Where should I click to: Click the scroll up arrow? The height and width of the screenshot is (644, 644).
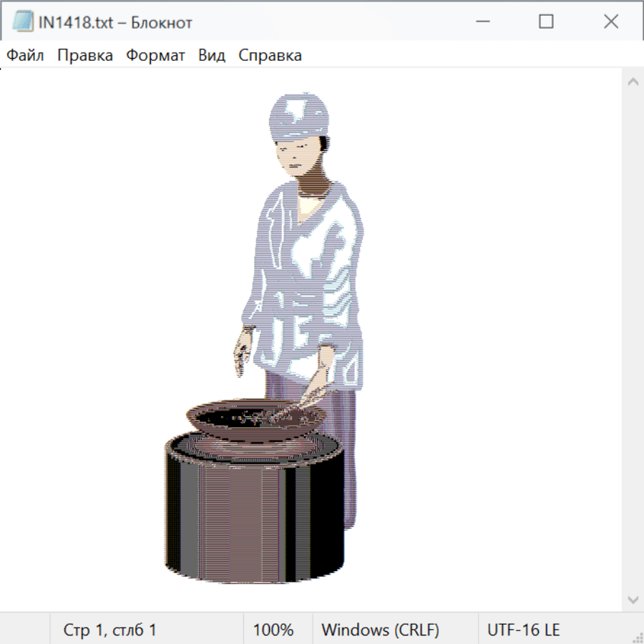[x=633, y=82]
